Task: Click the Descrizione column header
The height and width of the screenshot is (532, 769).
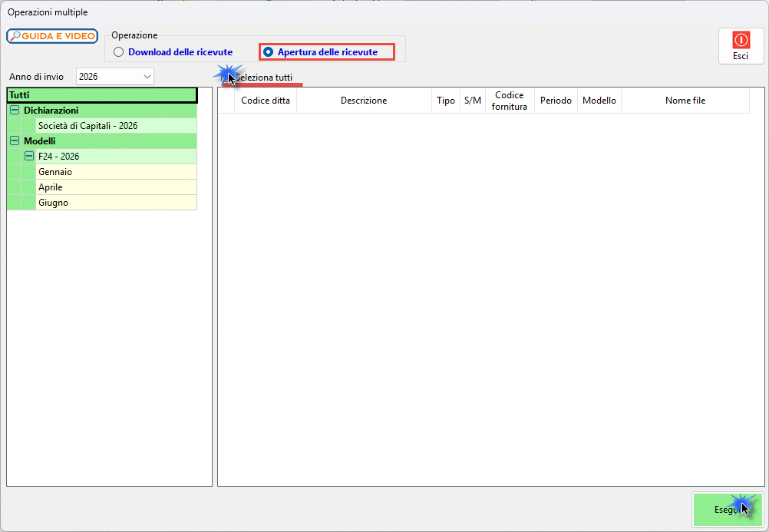Action: (364, 101)
